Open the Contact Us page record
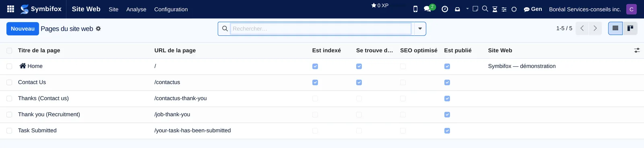 [x=32, y=82]
